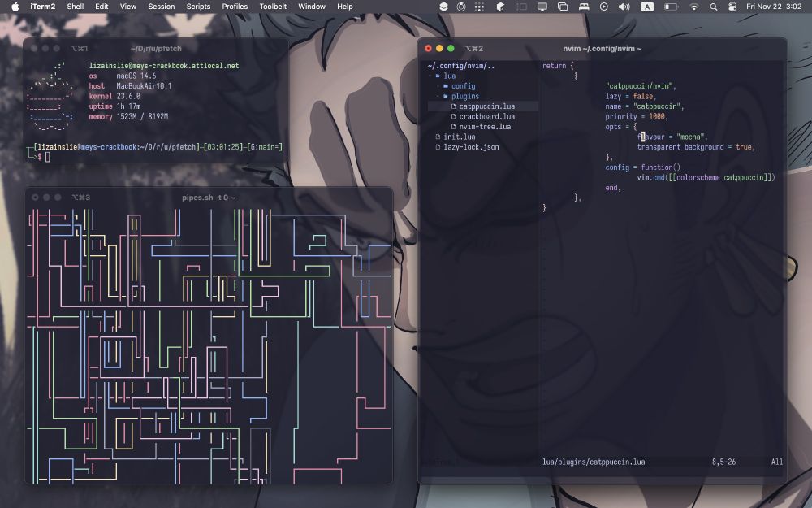Open the Window menu
The height and width of the screenshot is (508, 812).
coord(312,7)
